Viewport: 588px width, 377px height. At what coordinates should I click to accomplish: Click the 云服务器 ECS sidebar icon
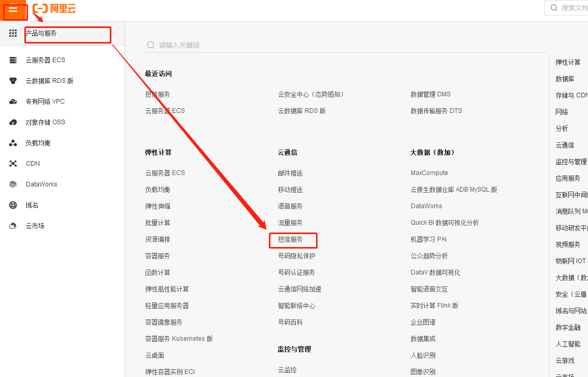(x=13, y=60)
